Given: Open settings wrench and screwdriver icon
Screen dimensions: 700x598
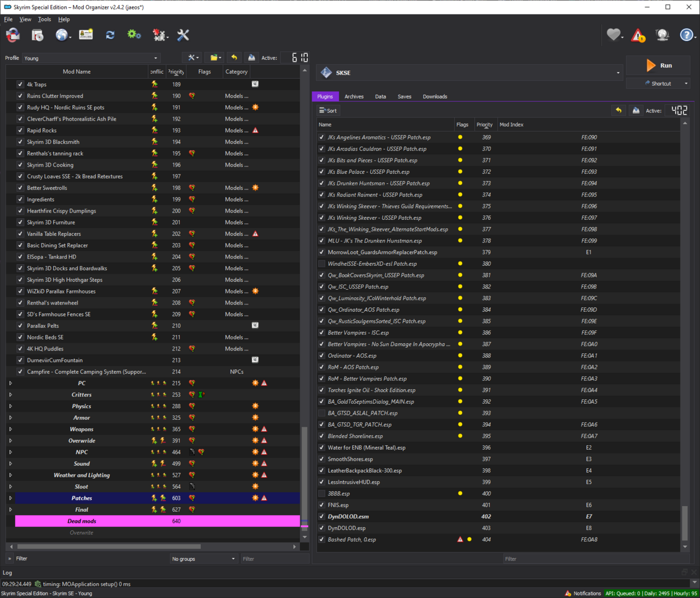Looking at the screenshot, I should (183, 35).
